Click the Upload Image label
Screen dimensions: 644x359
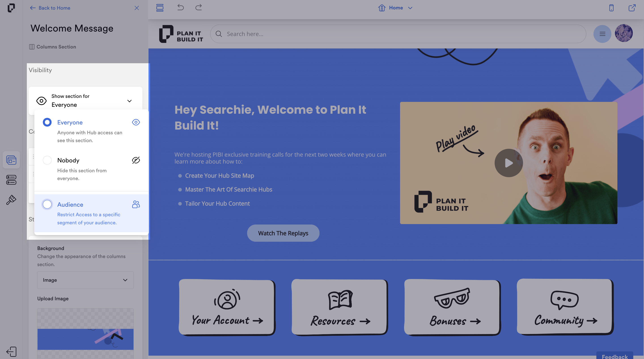53,298
